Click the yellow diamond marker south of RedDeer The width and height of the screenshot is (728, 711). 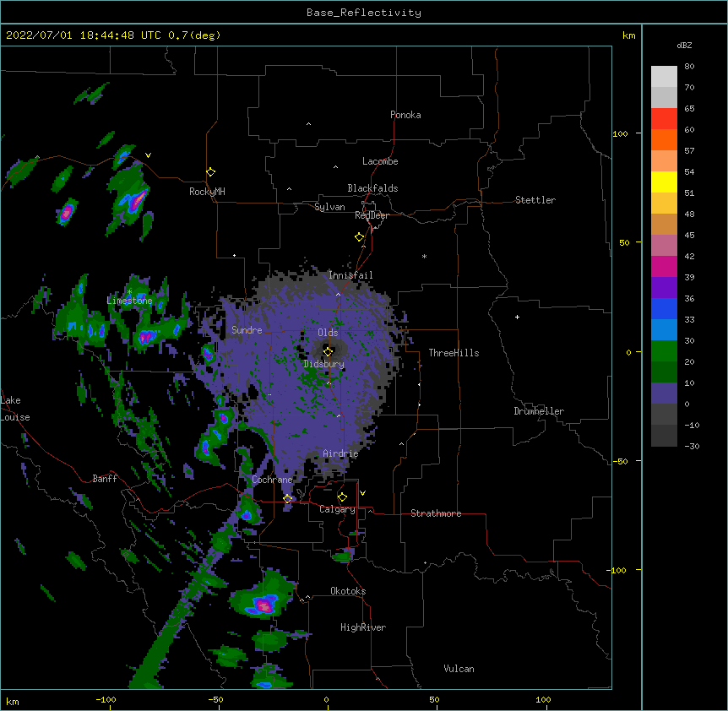click(360, 237)
